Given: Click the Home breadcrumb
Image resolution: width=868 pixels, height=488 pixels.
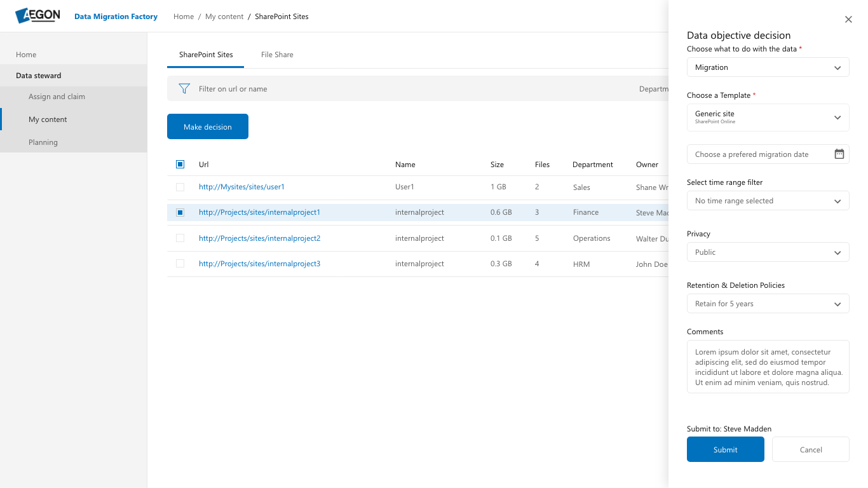Looking at the screenshot, I should (184, 17).
